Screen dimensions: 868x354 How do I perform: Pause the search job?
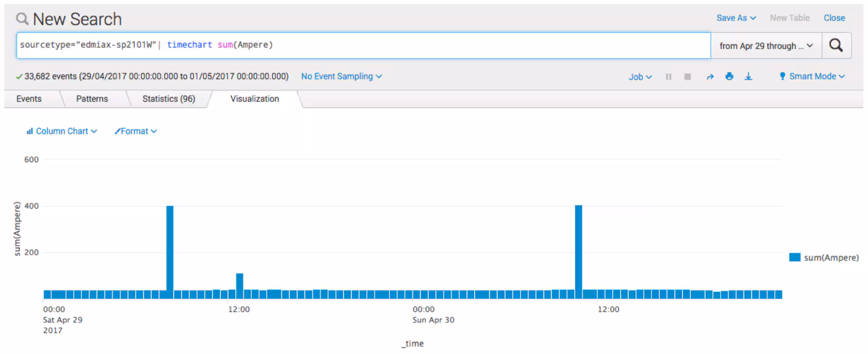(x=668, y=77)
